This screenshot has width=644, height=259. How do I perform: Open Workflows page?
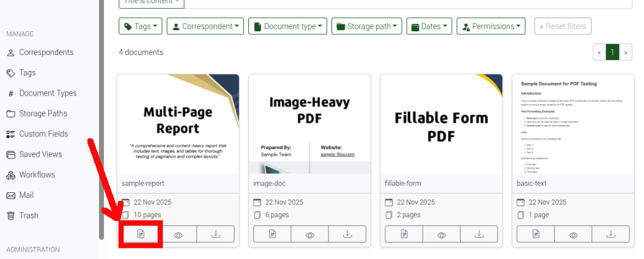click(x=31, y=175)
